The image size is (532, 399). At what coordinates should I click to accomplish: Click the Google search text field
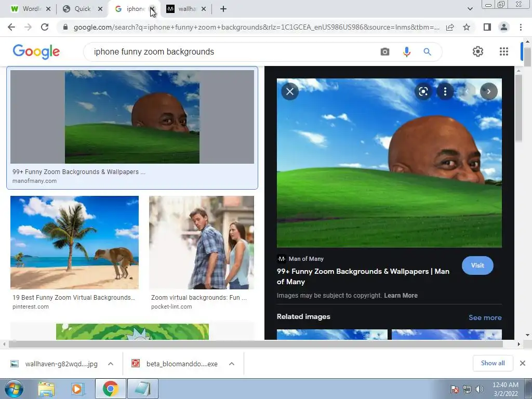(234, 52)
